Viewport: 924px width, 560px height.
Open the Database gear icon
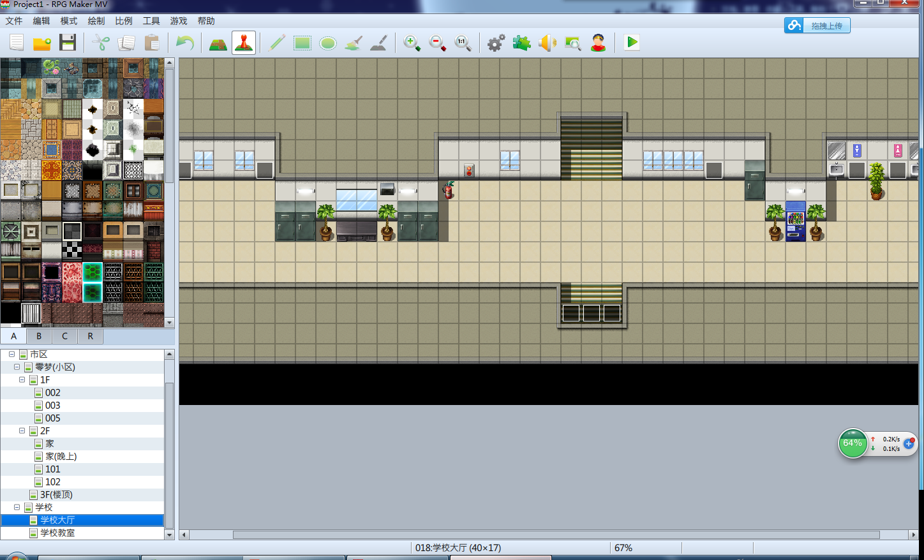coord(496,43)
